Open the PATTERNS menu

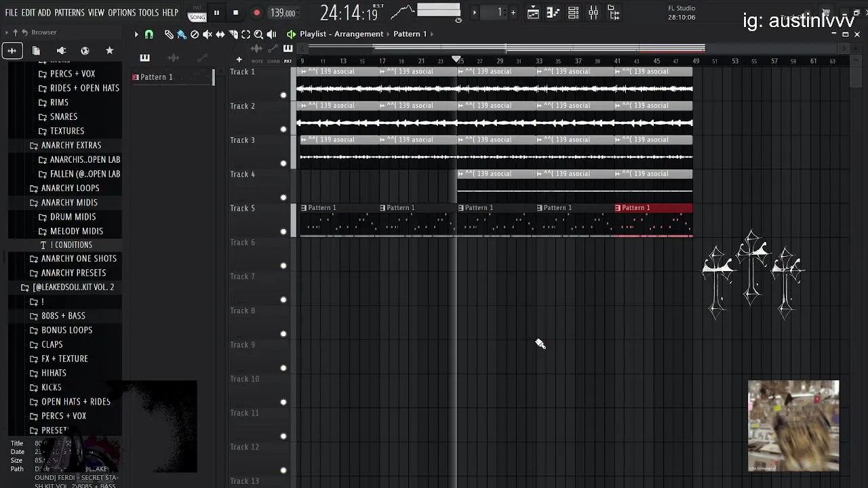coord(69,12)
